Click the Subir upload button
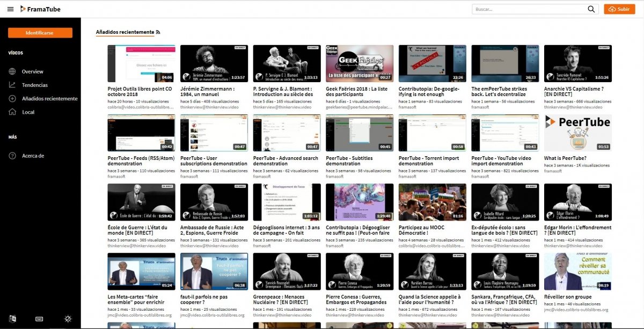Screen dimensions: 644x329 [619, 9]
